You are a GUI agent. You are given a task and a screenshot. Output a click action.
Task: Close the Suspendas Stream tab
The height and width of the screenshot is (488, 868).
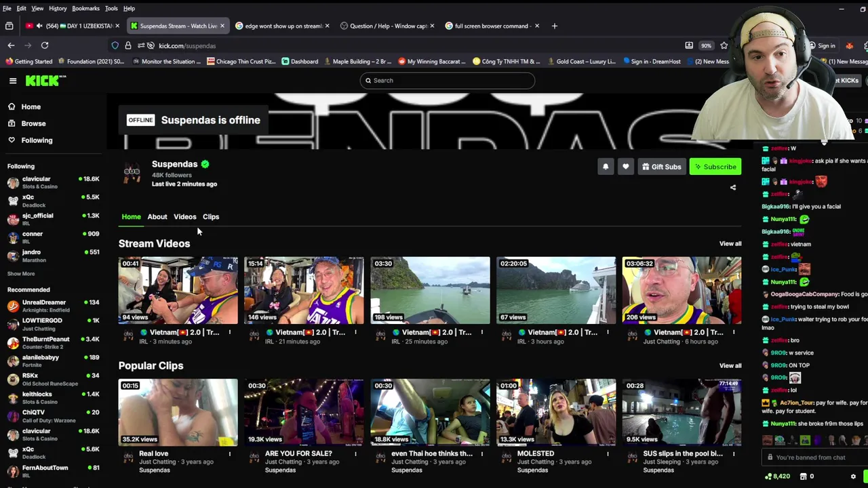pyautogui.click(x=222, y=26)
